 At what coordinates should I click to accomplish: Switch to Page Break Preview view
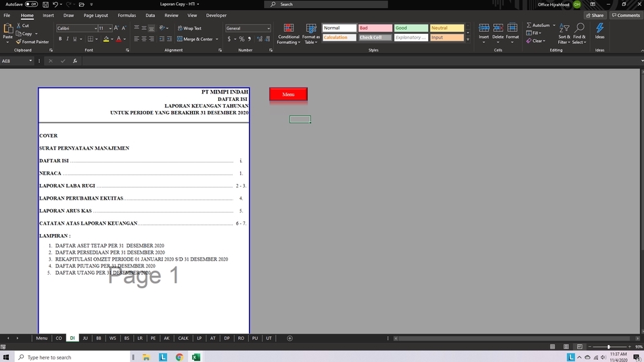coord(580,347)
